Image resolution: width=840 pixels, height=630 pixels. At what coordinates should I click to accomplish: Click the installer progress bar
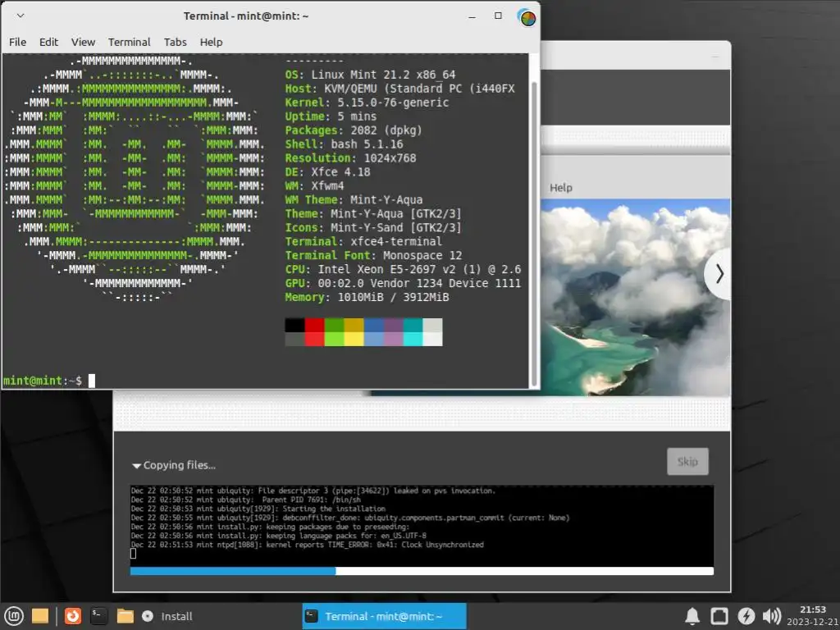tap(422, 571)
